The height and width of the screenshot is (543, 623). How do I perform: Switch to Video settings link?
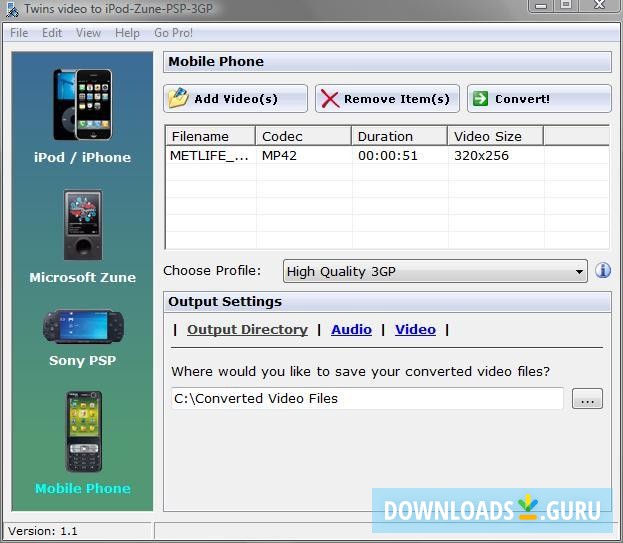point(415,329)
